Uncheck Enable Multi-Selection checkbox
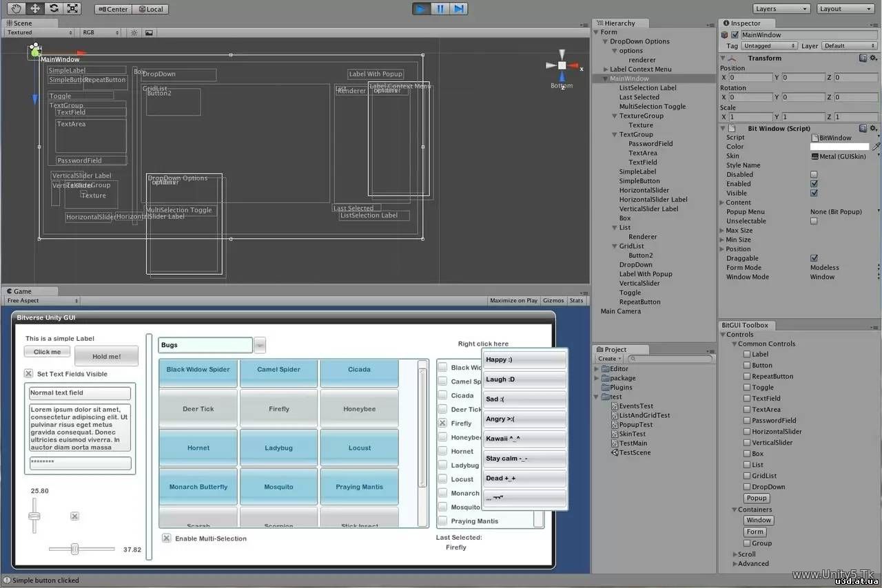 coord(166,538)
